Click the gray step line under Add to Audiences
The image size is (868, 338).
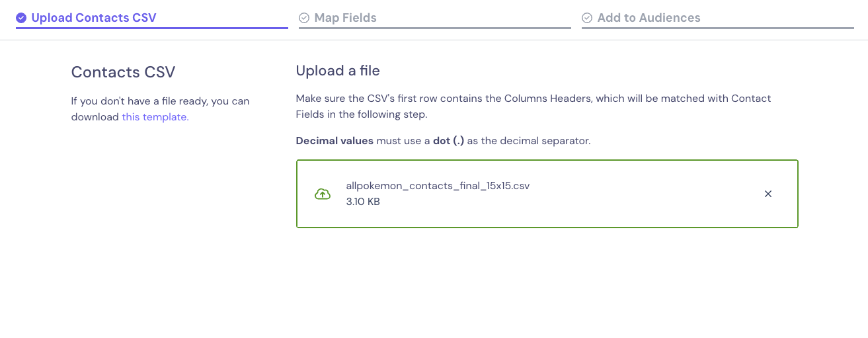click(718, 28)
